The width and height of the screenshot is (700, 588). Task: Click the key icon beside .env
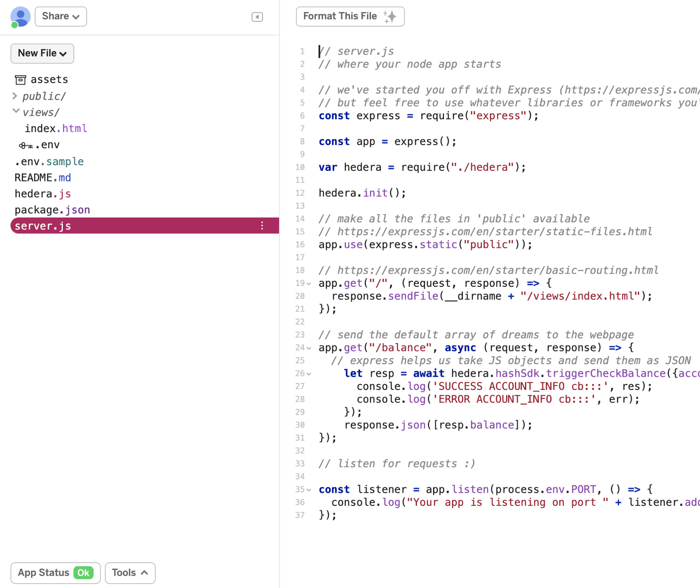tap(25, 145)
